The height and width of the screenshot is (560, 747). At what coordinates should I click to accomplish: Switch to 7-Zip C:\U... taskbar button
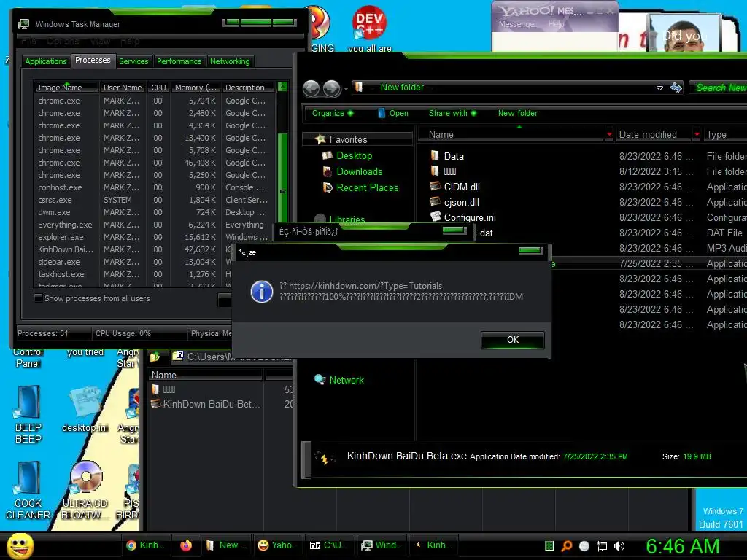[x=330, y=545]
